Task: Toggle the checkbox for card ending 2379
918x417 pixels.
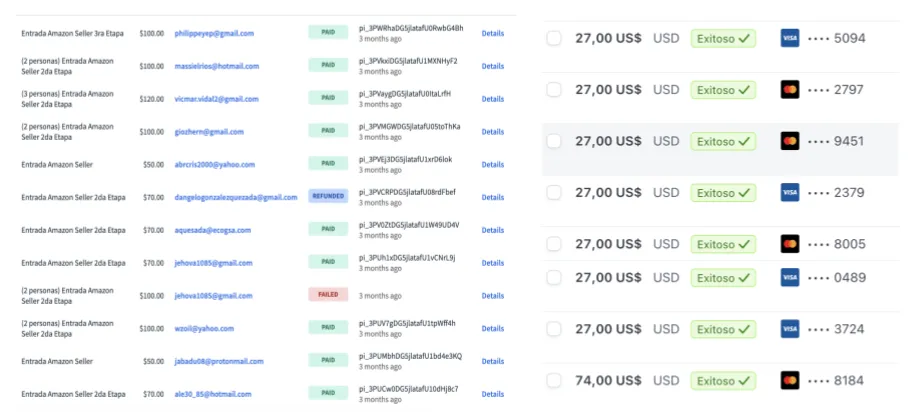Action: click(554, 192)
